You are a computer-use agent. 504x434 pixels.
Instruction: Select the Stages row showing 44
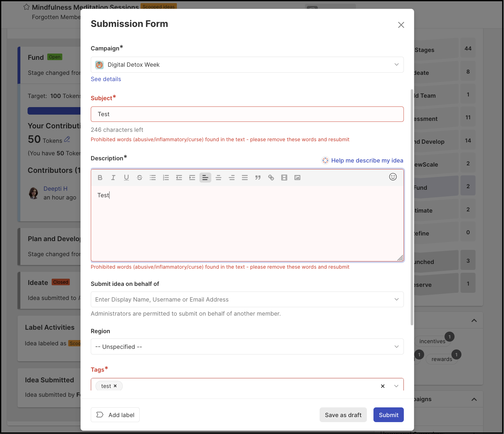pyautogui.click(x=444, y=49)
